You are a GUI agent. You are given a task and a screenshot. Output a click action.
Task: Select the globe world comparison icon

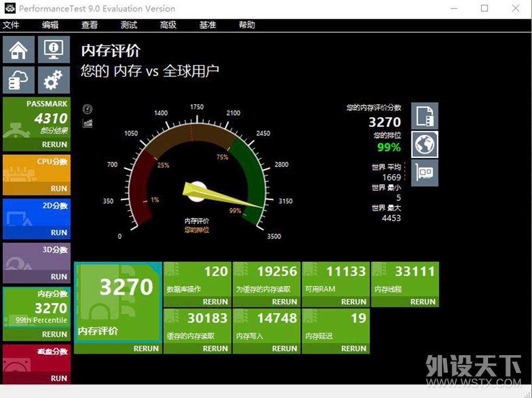(425, 144)
